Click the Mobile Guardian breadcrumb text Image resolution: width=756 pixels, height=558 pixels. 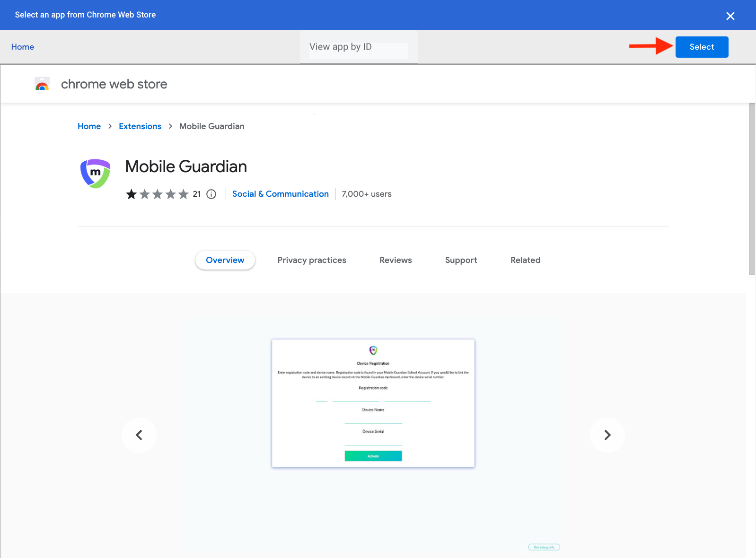click(212, 126)
